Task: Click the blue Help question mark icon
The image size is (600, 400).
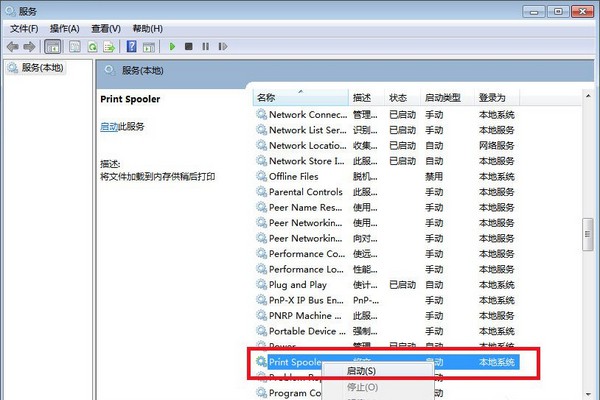Action: 130,46
